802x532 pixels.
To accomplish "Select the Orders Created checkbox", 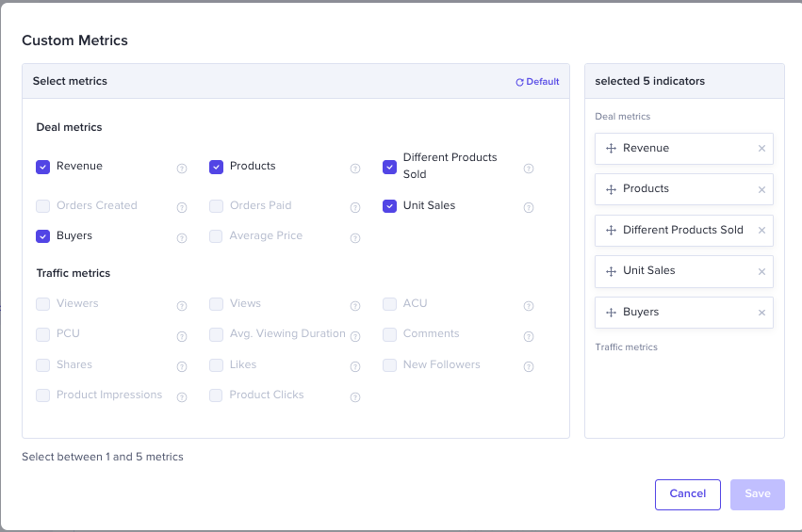I will click(42, 206).
